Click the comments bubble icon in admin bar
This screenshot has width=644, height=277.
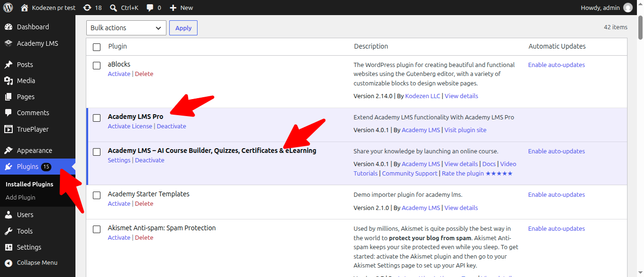point(150,8)
